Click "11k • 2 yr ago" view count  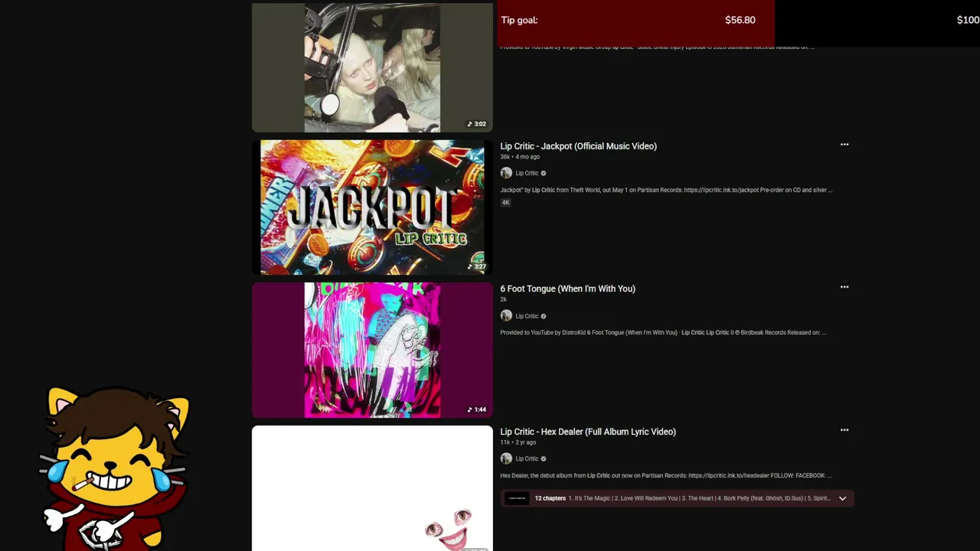point(518,442)
